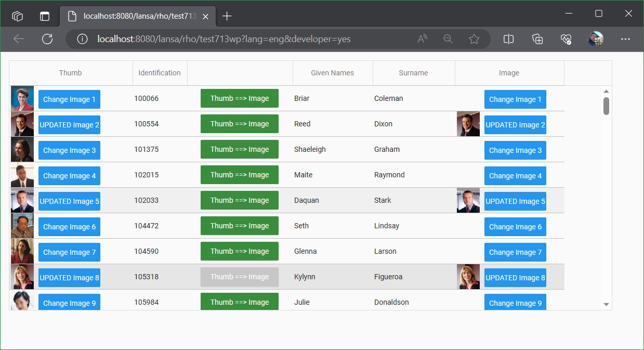Add page to favorites with star icon
The height and width of the screenshot is (350, 644).
pos(474,39)
